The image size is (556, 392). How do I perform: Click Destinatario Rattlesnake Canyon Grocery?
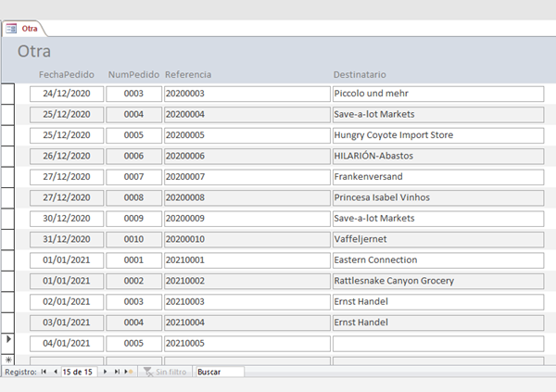[438, 282]
